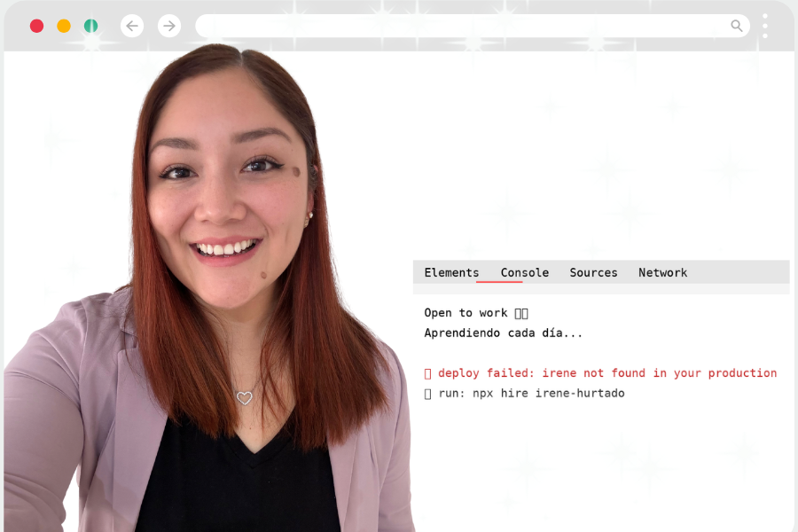Switch to the Elements tab
The width and height of the screenshot is (798, 532).
click(x=451, y=272)
